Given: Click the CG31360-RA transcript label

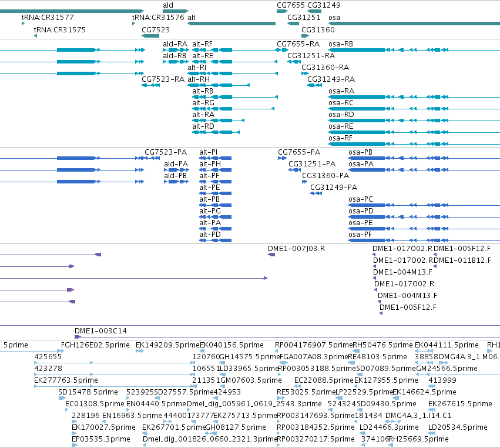Looking at the screenshot, I should click(325, 68).
